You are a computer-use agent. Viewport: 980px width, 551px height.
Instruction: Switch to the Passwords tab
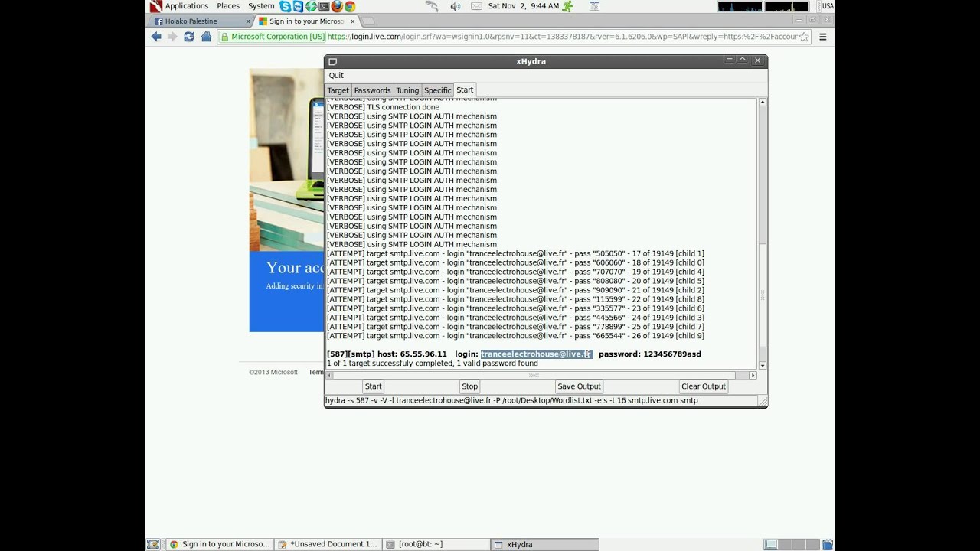(x=372, y=90)
